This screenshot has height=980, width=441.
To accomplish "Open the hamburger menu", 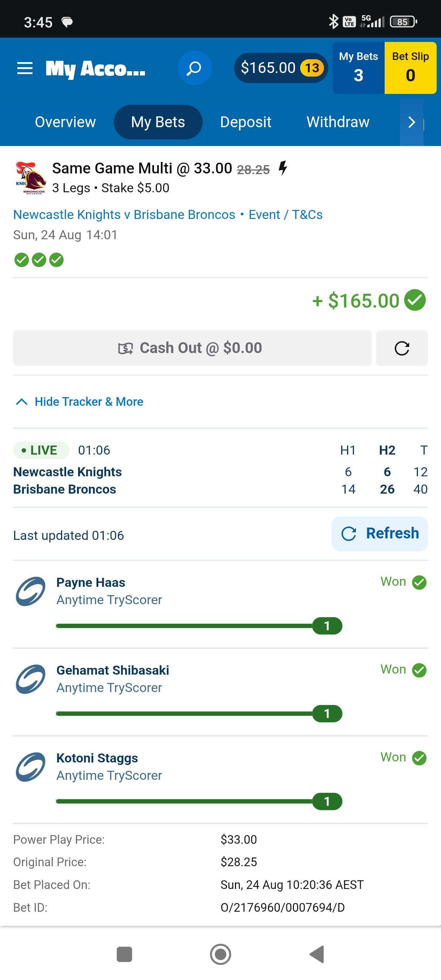I will [x=25, y=69].
